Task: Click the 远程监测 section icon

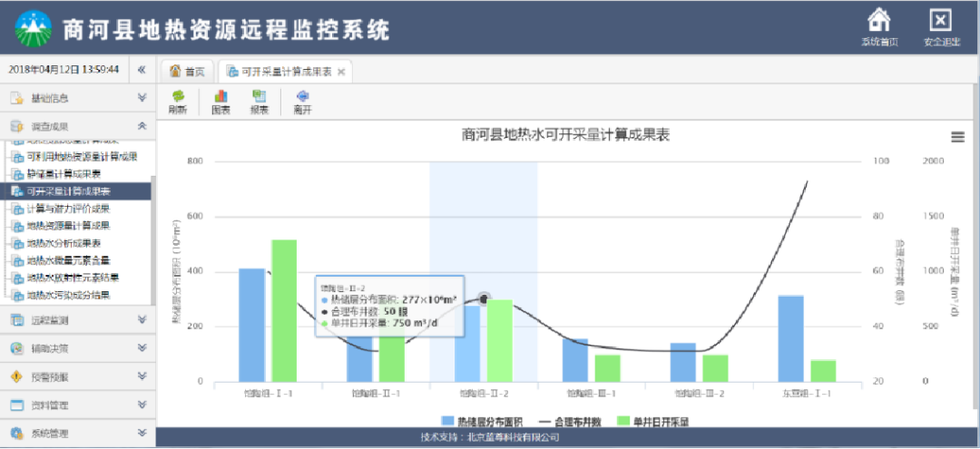Action: click(16, 320)
